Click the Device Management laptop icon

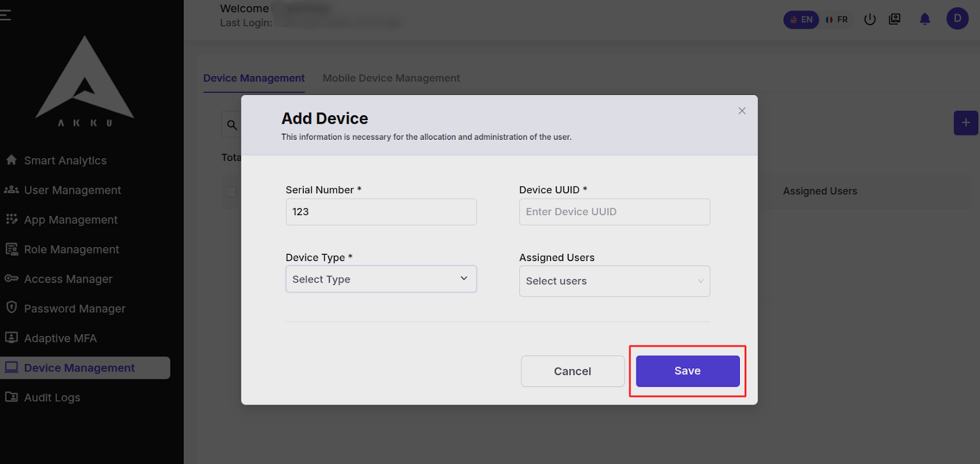click(x=11, y=367)
